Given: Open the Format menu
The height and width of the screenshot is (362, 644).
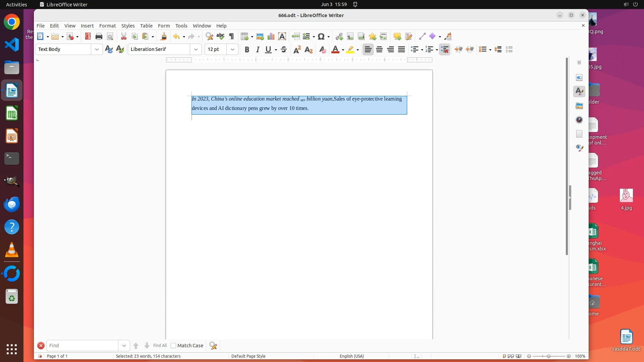Looking at the screenshot, I should 107,26.
